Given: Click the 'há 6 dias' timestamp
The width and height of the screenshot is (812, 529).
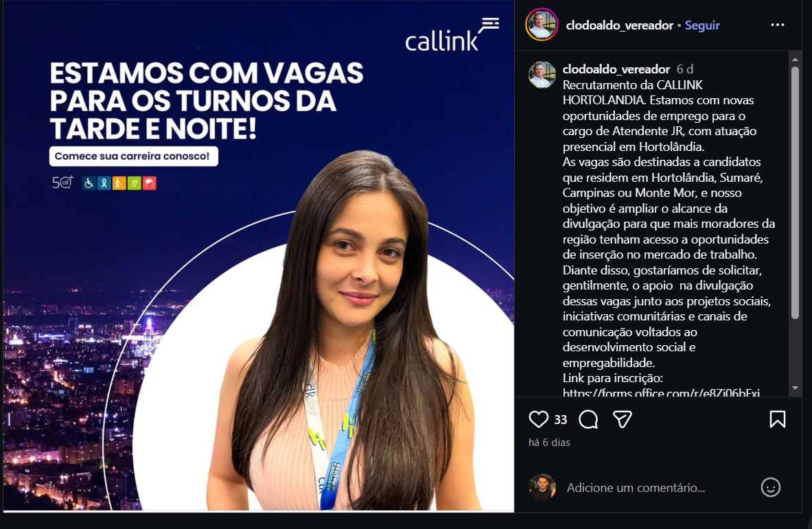Looking at the screenshot, I should [x=549, y=443].
